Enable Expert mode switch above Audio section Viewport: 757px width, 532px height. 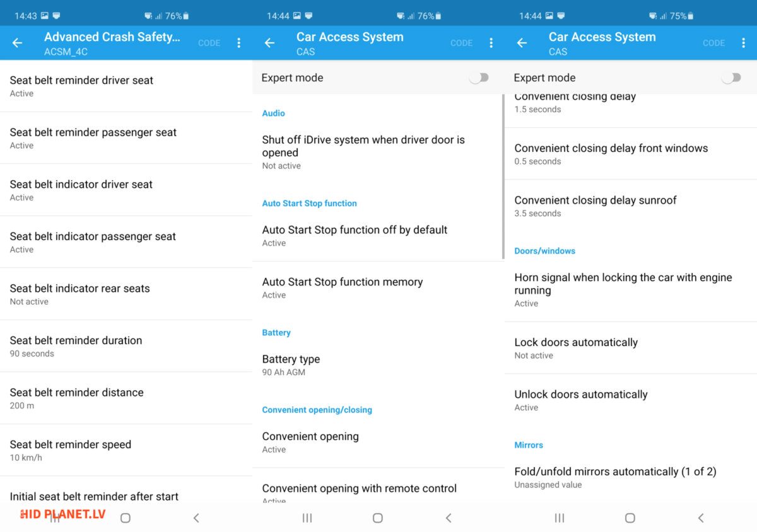click(479, 78)
